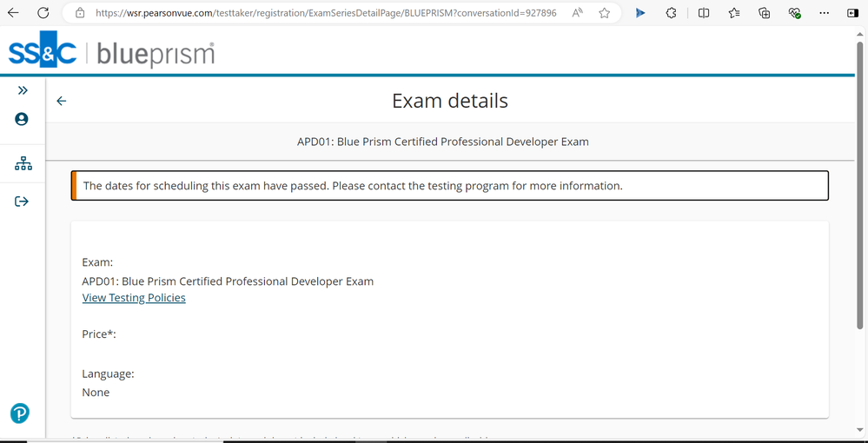Viewport: 868px width, 443px height.
Task: Open Browser essentials heart icon
Action: pos(795,13)
